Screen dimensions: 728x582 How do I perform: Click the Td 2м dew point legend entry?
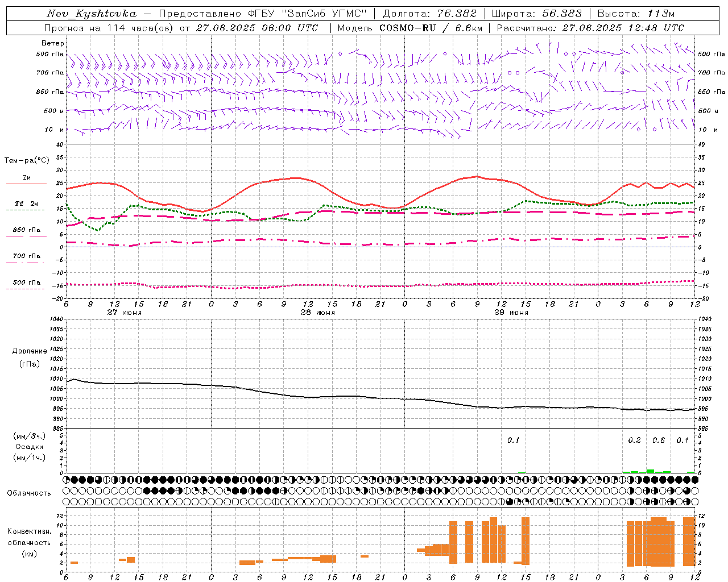click(x=27, y=203)
